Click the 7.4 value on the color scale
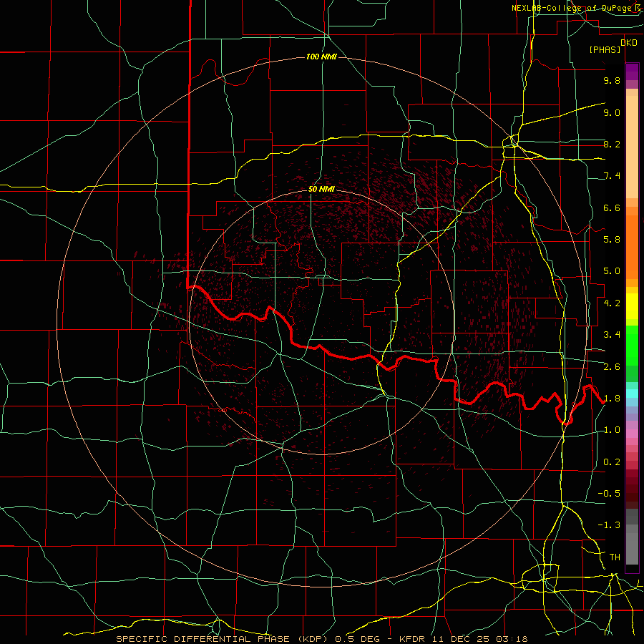 (612, 176)
